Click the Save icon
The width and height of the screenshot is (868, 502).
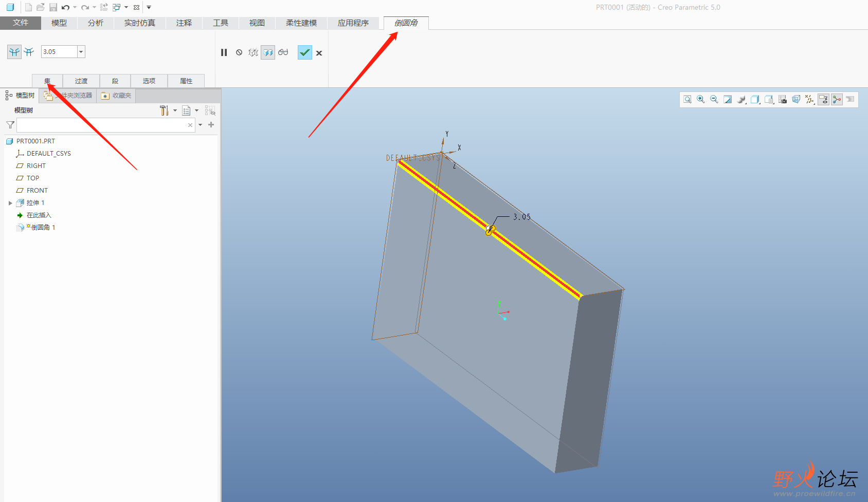point(53,7)
